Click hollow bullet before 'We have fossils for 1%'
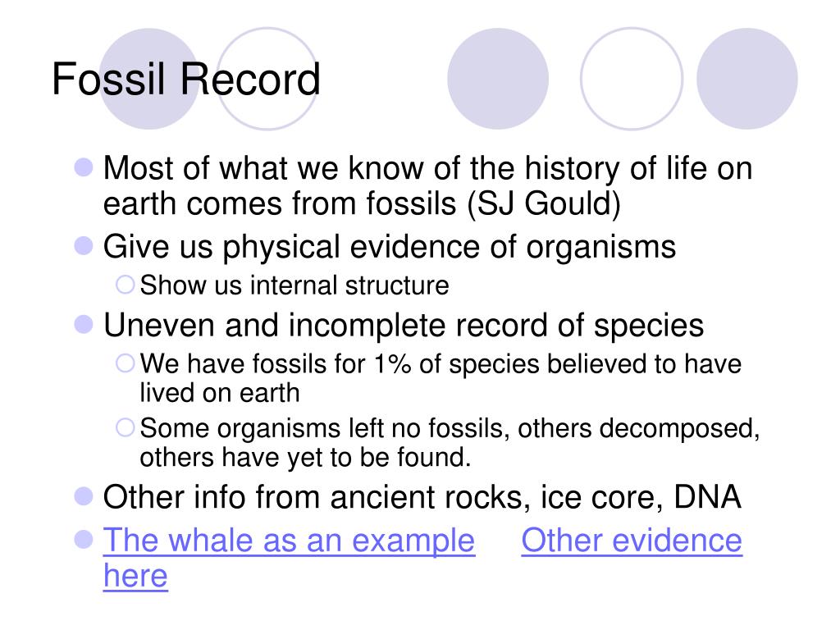 pos(125,363)
